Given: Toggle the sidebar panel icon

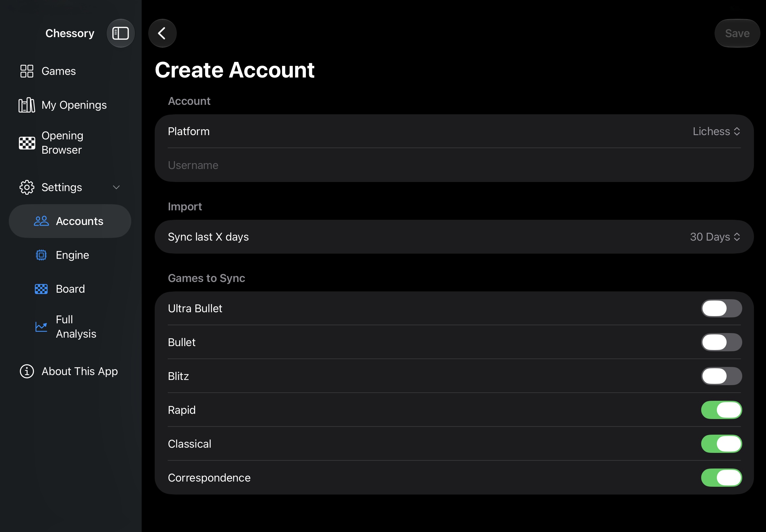Looking at the screenshot, I should tap(120, 33).
